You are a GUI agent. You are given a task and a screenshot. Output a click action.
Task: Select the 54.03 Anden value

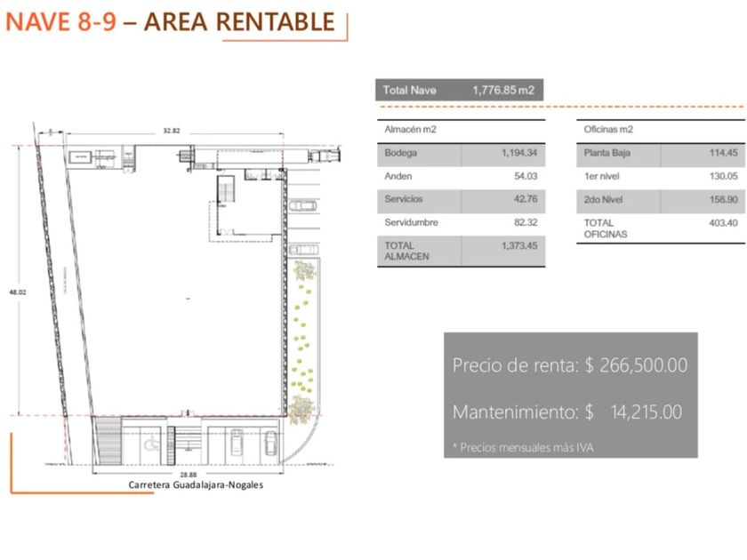(x=526, y=176)
